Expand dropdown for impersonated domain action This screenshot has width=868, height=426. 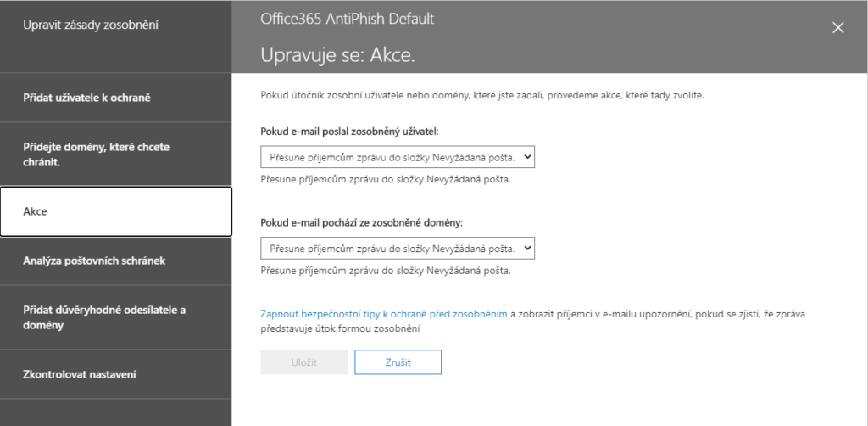click(x=398, y=248)
